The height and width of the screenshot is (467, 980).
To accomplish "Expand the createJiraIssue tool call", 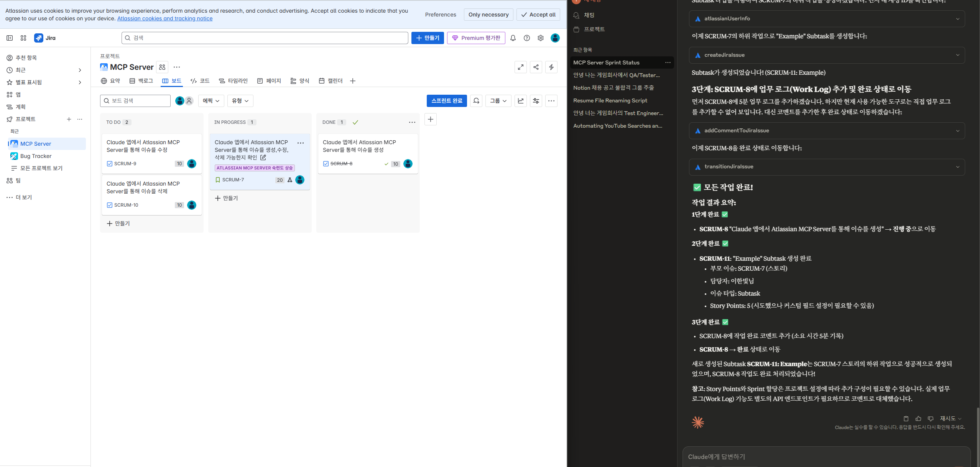I will click(x=827, y=55).
